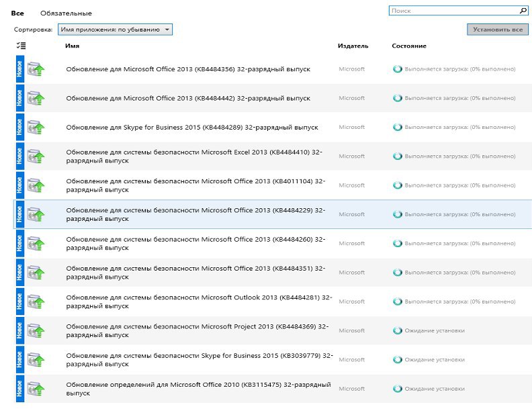The height and width of the screenshot is (417, 532).
Task: Switch to the Все tab
Action: pyautogui.click(x=17, y=13)
